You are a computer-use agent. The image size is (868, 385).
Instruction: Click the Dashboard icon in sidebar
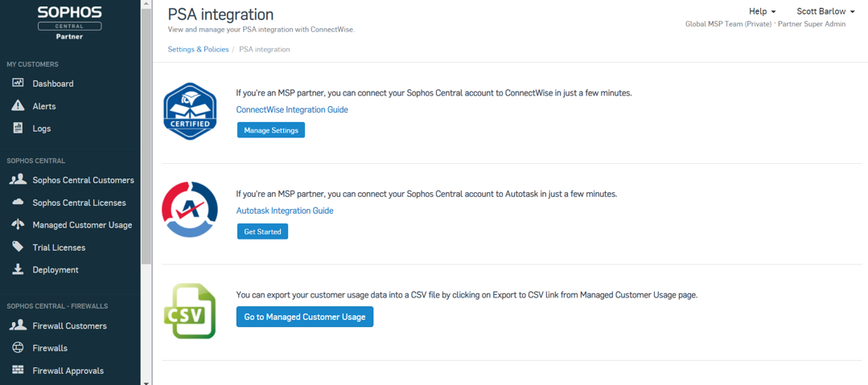click(18, 84)
